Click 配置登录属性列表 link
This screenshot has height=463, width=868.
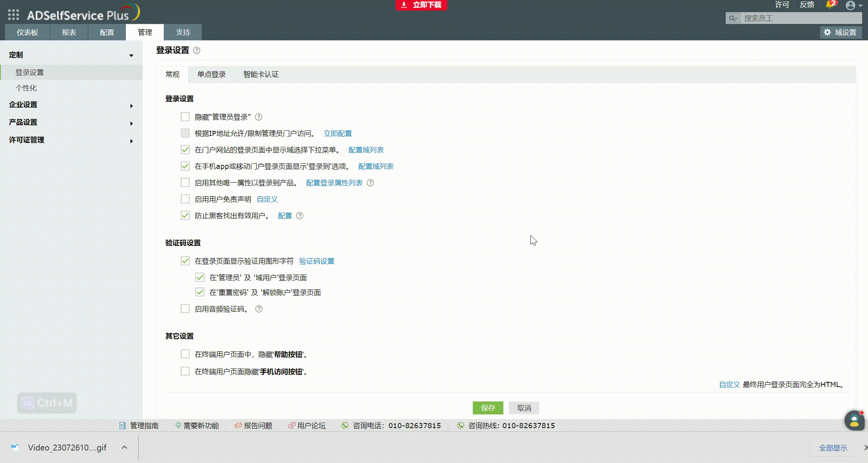pyautogui.click(x=334, y=183)
